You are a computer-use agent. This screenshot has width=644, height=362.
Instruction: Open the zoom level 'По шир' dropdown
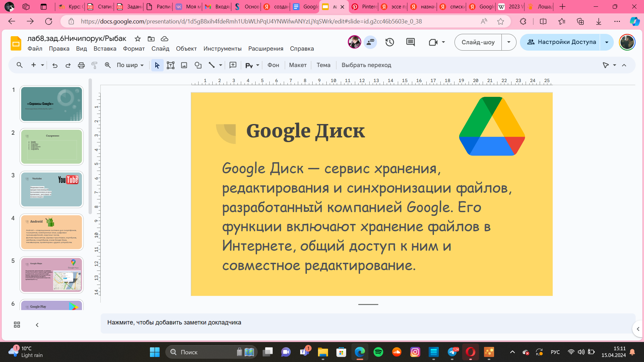coord(130,65)
